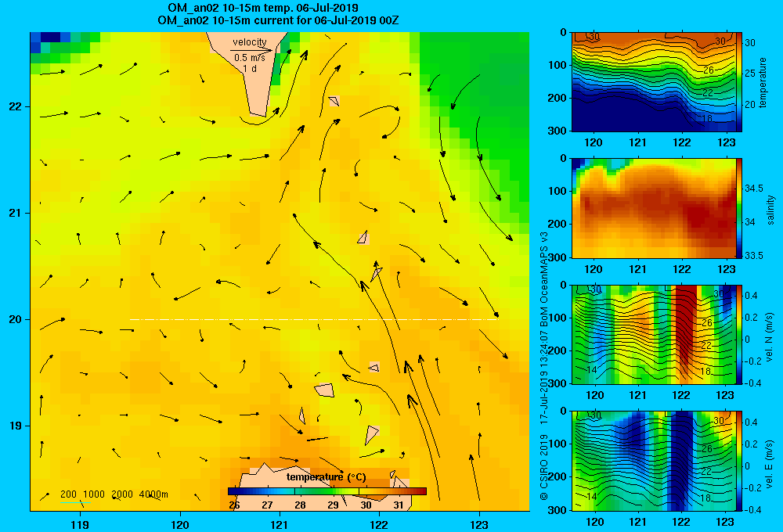Viewport: 783px width, 532px height.
Task: Click the vertical colorbar of the vel. E section
Action: pos(739,461)
